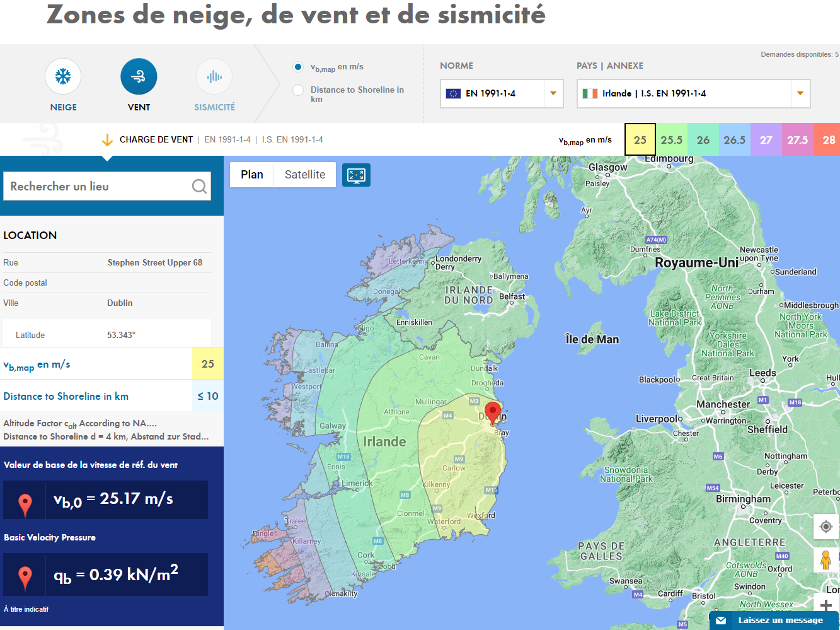Click the search magnifier icon
The image size is (840, 630).
pyautogui.click(x=199, y=186)
